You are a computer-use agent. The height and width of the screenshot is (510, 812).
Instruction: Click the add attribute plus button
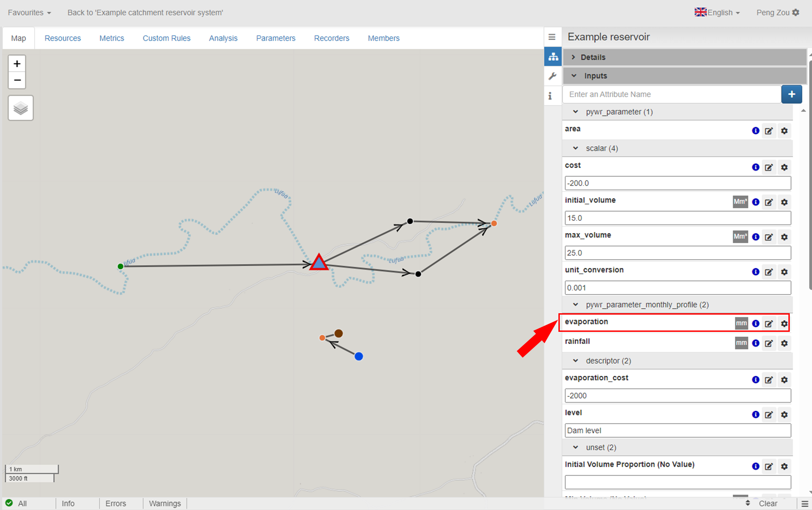point(791,94)
